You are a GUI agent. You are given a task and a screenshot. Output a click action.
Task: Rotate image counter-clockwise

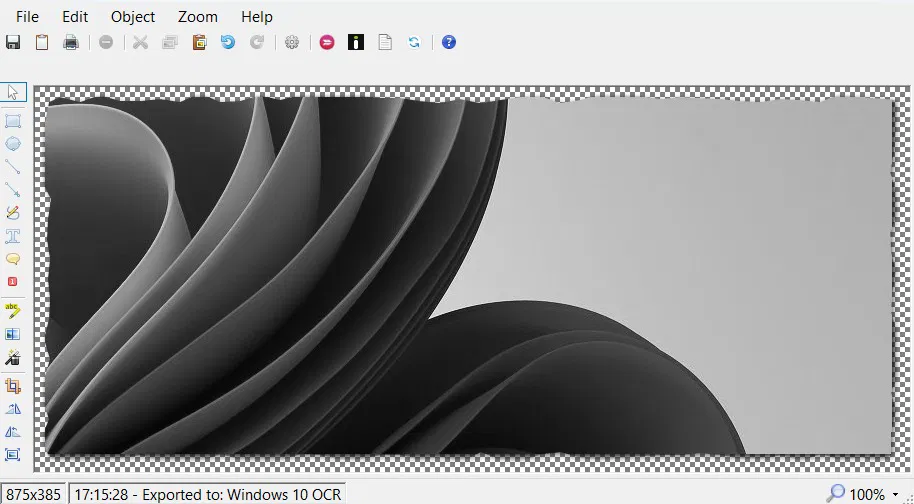13,432
